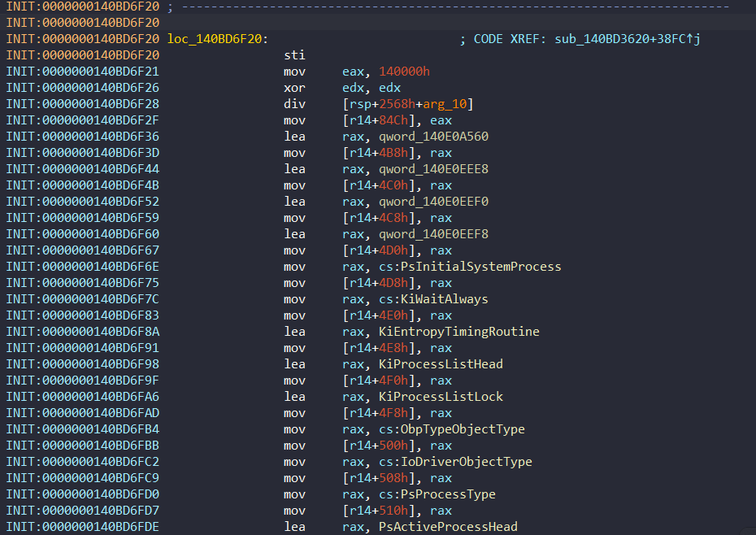Open KiEntropyTimingRoutine function reference
Viewport: 756px width, 535px height.
click(x=459, y=332)
